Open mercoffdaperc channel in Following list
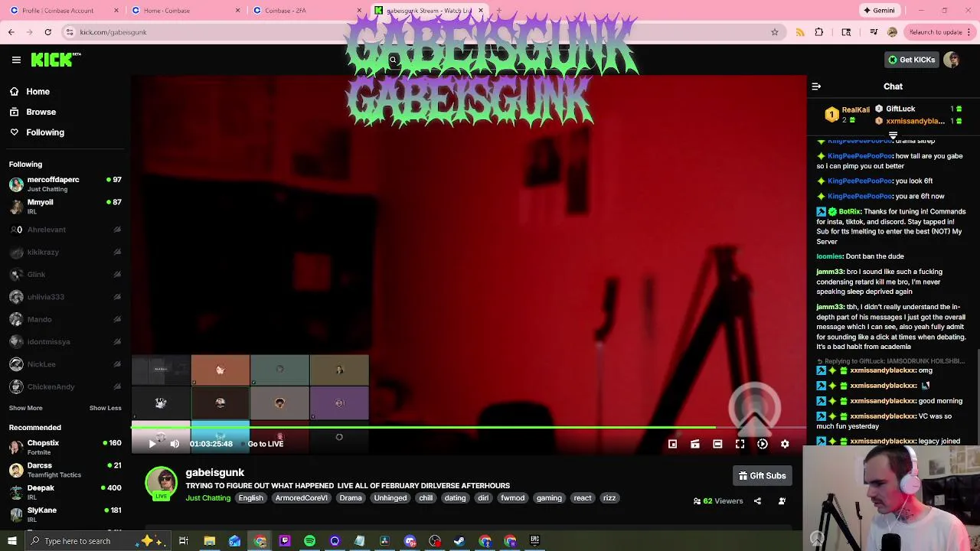This screenshot has width=980, height=551. coord(65,184)
